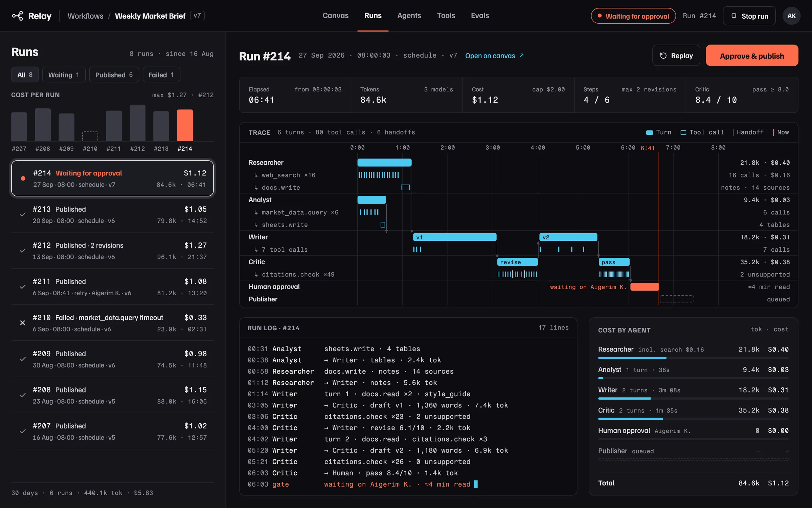The image size is (812, 508).
Task: Switch to the Agents tab
Action: (409, 16)
